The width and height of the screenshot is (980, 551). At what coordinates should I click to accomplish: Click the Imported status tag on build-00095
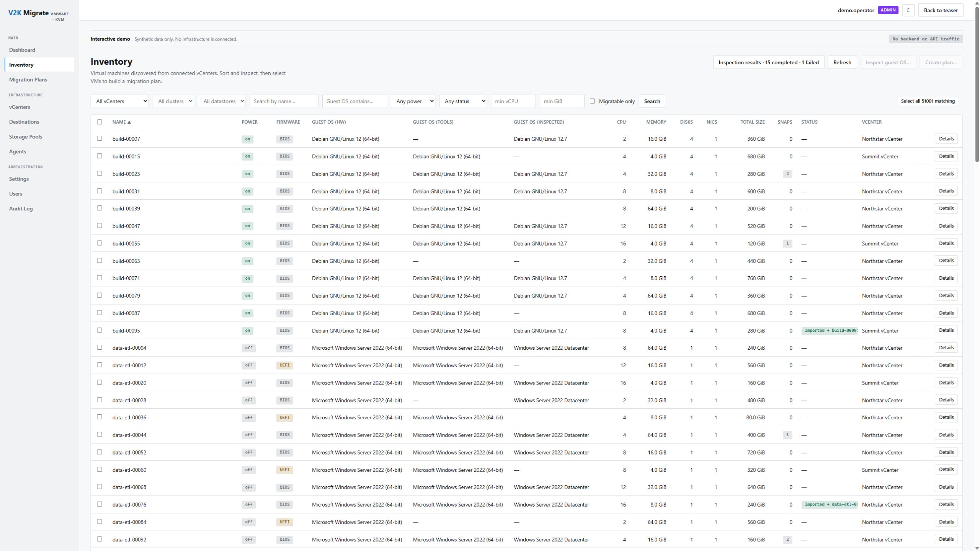pos(829,331)
